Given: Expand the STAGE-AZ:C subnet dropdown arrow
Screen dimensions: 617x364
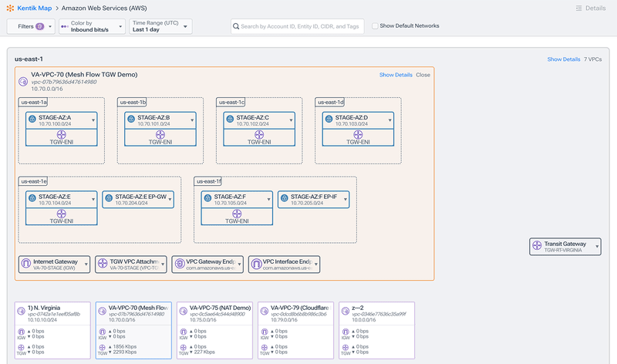Looking at the screenshot, I should [291, 120].
